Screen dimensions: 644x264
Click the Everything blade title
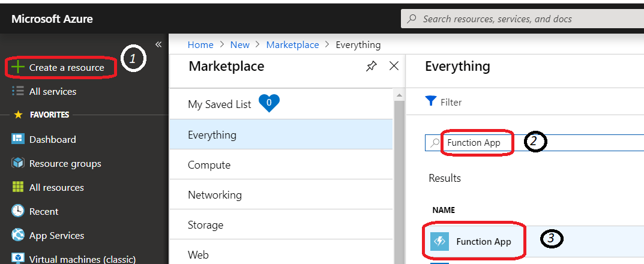(x=457, y=66)
